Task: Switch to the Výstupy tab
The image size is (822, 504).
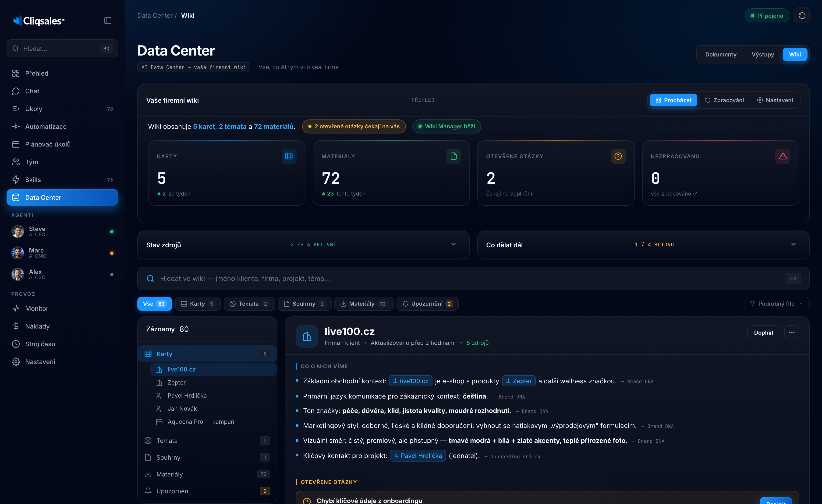Action: 763,54
